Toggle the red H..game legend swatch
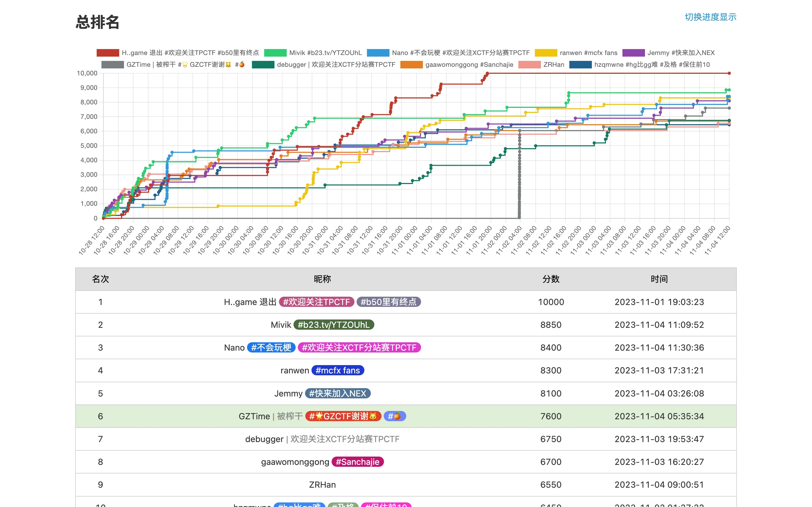 click(108, 53)
